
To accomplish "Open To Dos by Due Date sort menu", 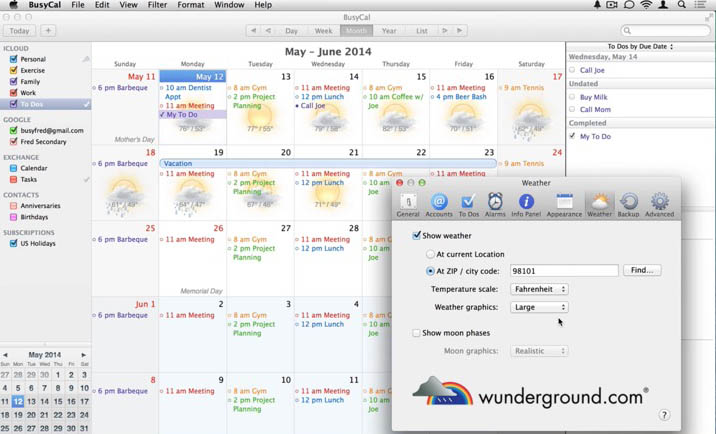I will 640,46.
